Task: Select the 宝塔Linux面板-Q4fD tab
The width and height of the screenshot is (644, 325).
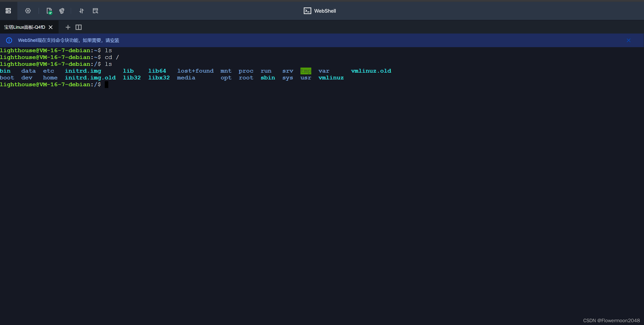Action: (25, 27)
